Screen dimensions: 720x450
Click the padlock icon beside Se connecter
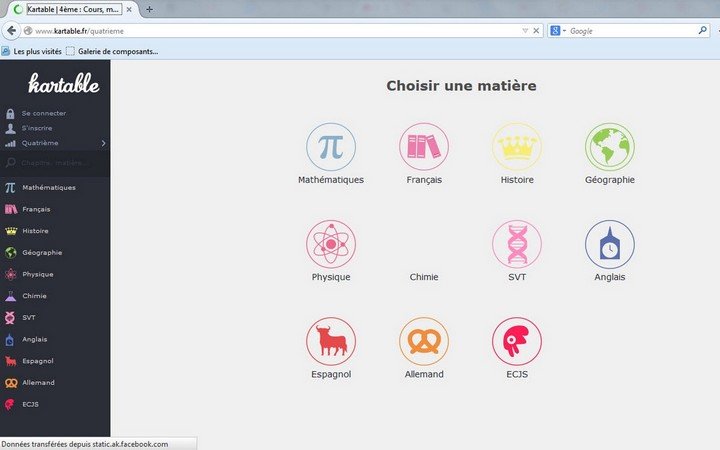pos(10,113)
